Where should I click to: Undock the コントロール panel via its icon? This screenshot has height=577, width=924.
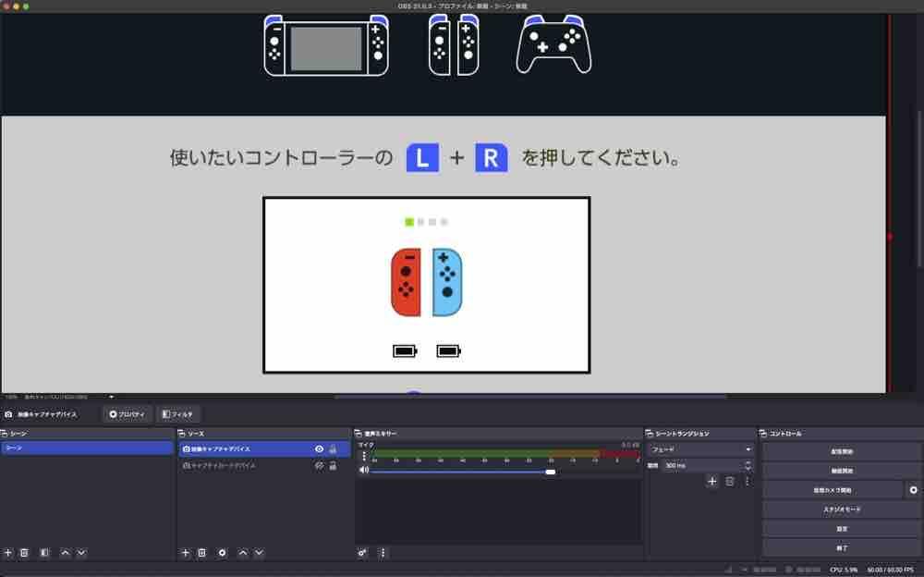[763, 434]
